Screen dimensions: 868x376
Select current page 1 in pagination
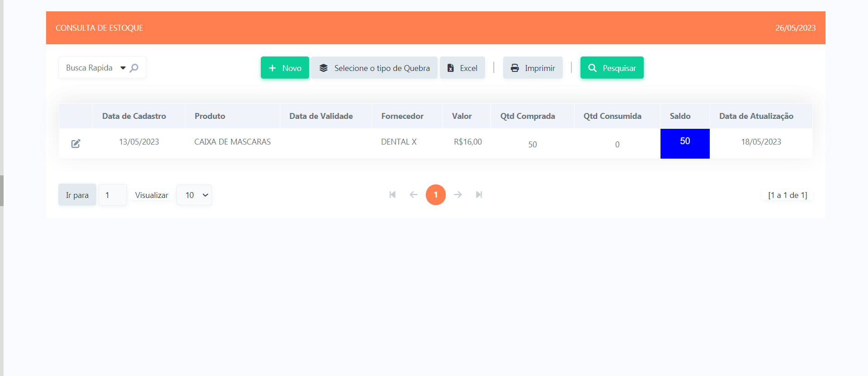click(x=435, y=195)
